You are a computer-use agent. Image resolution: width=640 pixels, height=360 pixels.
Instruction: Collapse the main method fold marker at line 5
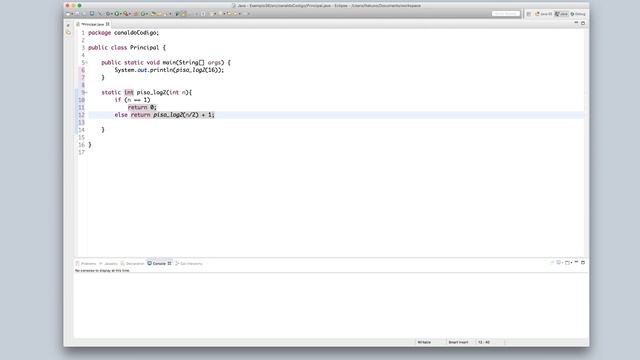(x=86, y=62)
